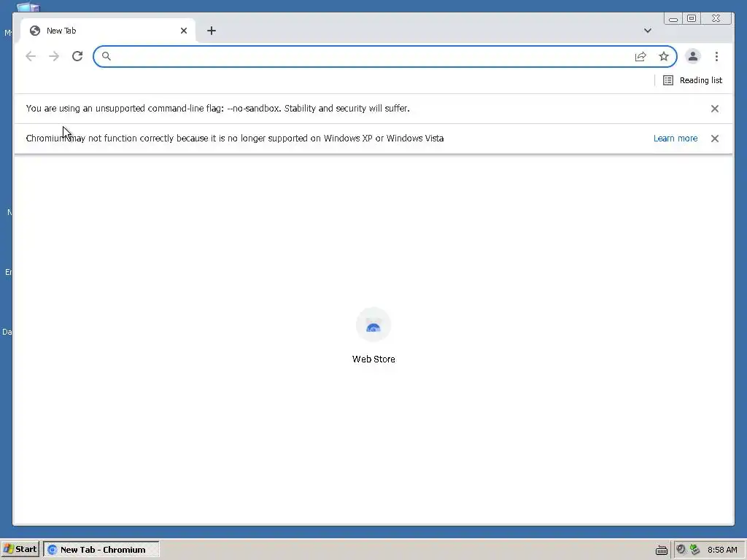Open a new tab with plus button

(x=212, y=31)
